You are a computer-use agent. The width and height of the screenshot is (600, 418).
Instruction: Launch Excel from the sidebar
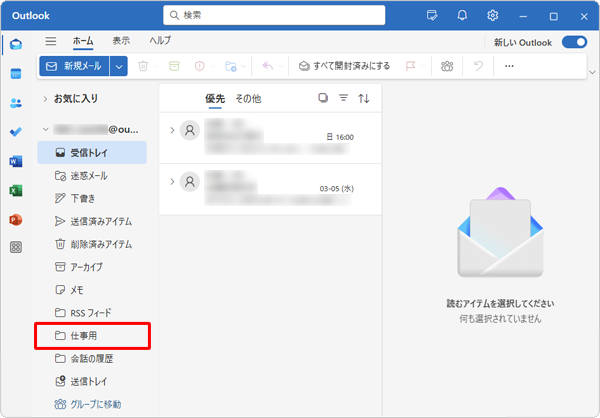(16, 190)
